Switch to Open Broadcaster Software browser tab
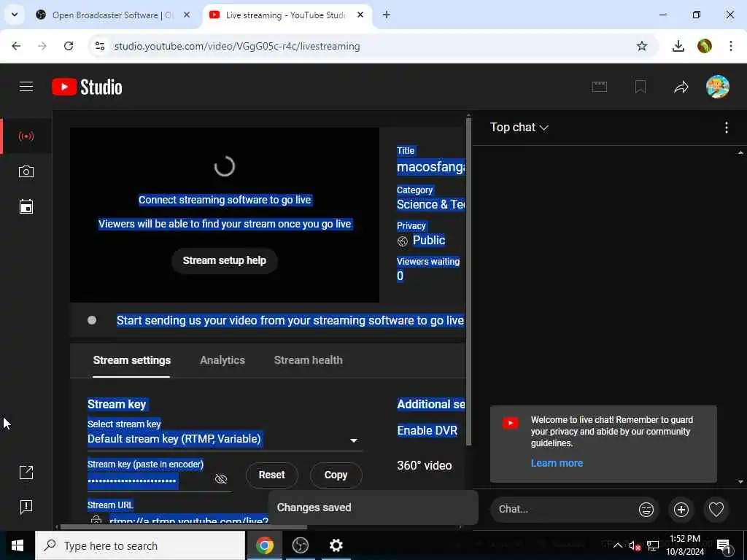 112,15
